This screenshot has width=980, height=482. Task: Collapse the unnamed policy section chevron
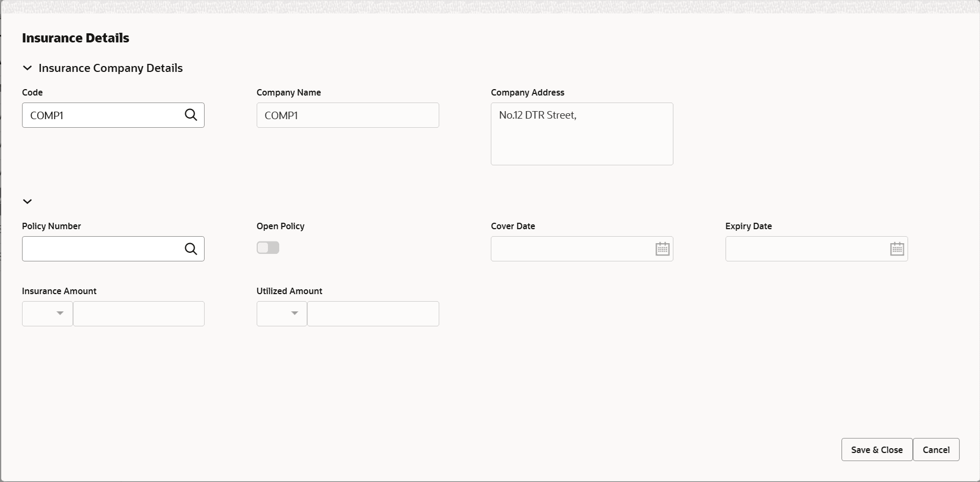click(x=27, y=201)
